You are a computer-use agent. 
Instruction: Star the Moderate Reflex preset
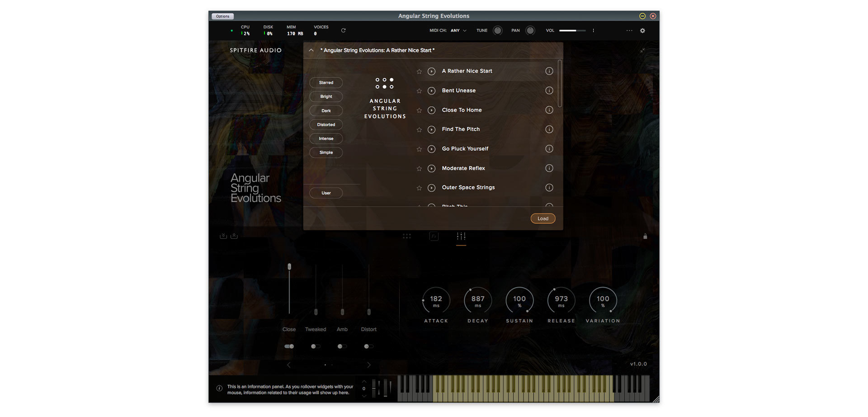pos(419,169)
